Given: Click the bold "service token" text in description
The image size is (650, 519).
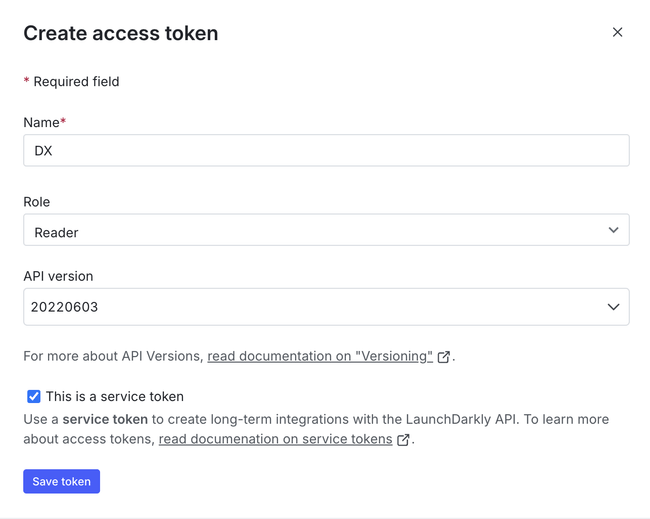Looking at the screenshot, I should coord(105,419).
